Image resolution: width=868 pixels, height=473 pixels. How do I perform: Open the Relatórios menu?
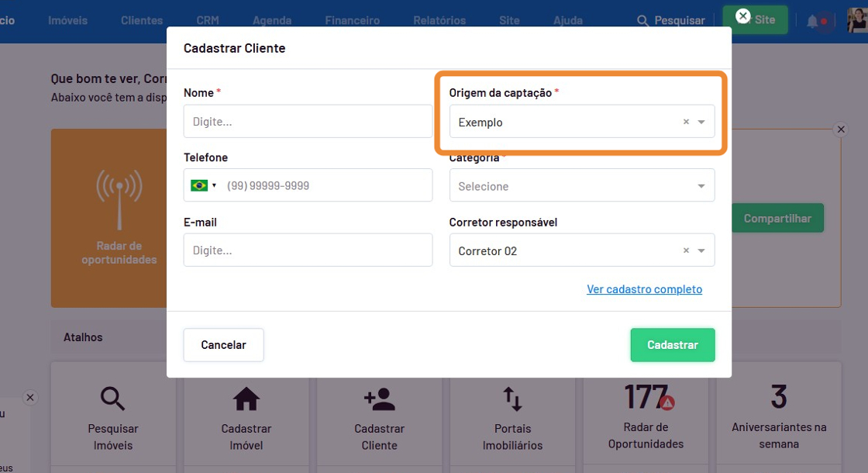point(439,21)
